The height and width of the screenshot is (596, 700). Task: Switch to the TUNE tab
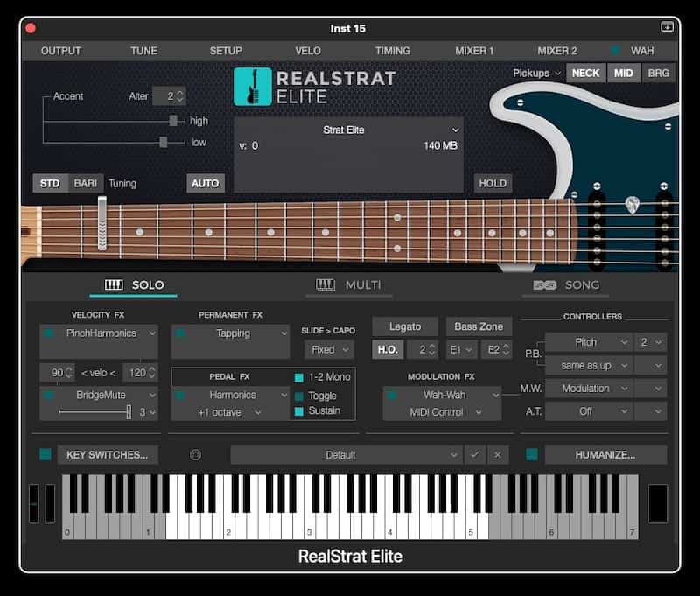click(143, 51)
